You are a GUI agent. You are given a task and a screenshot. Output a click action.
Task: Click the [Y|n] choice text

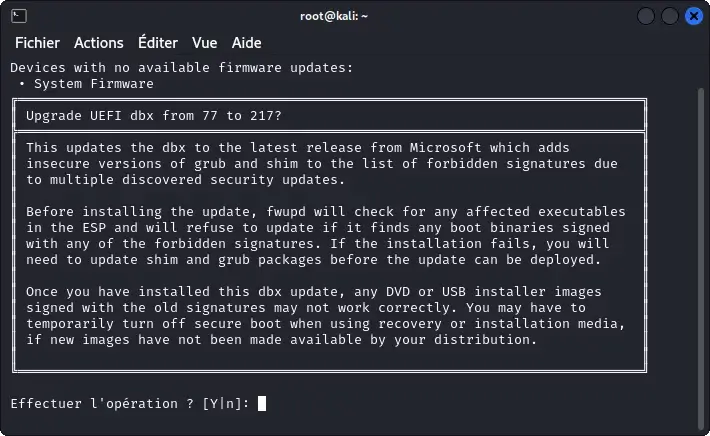click(221, 404)
